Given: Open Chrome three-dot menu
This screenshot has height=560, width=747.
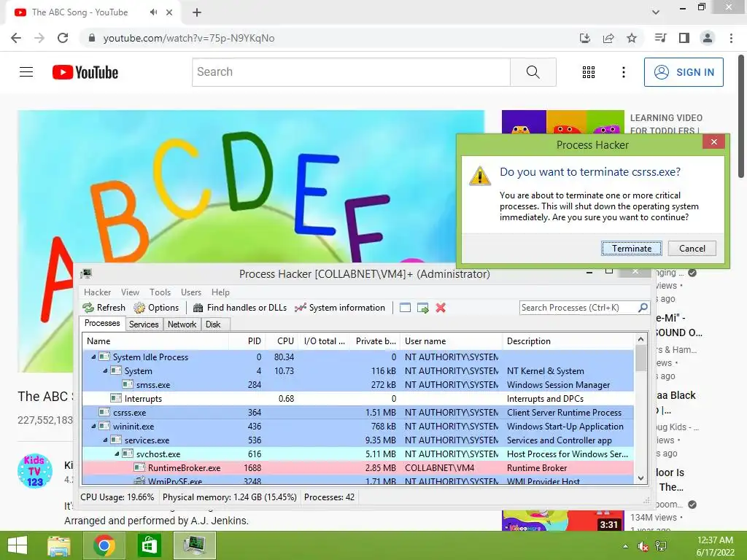Looking at the screenshot, I should [731, 38].
